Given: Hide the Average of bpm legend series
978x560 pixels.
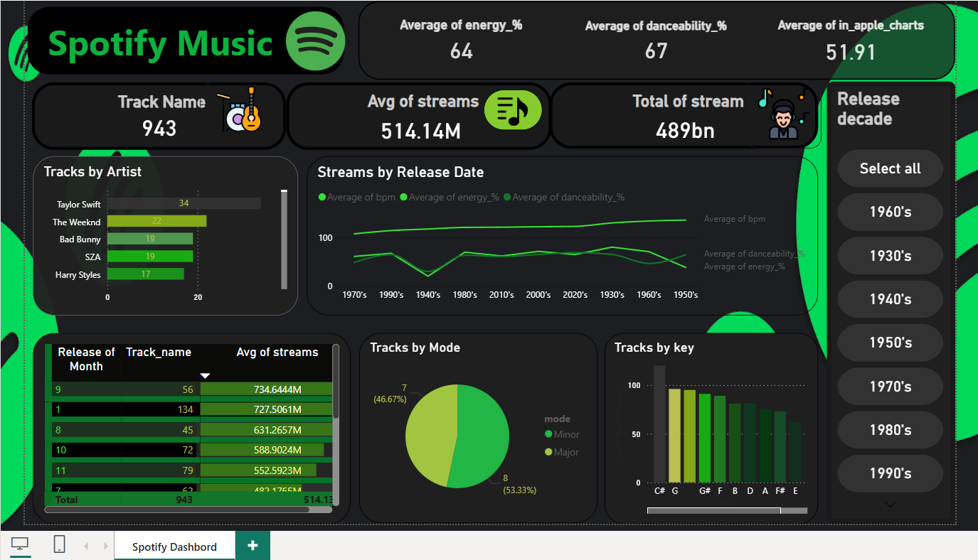Looking at the screenshot, I should [357, 198].
